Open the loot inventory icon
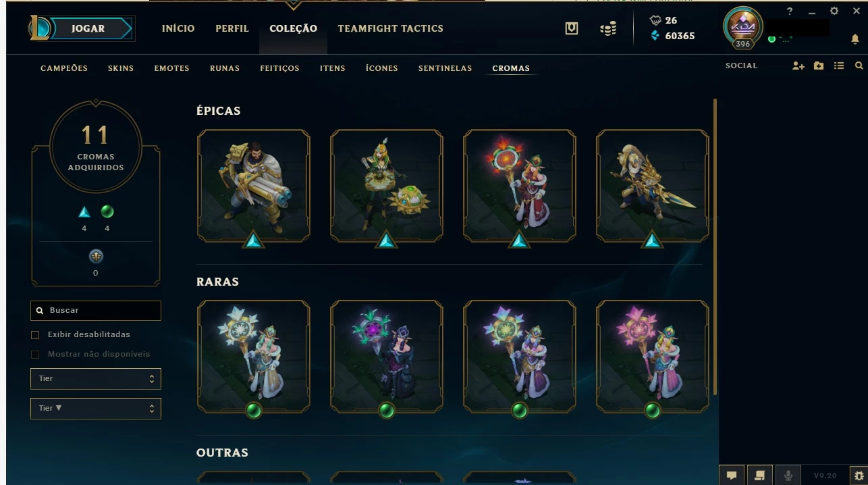Image resolution: width=868 pixels, height=485 pixels. (572, 28)
